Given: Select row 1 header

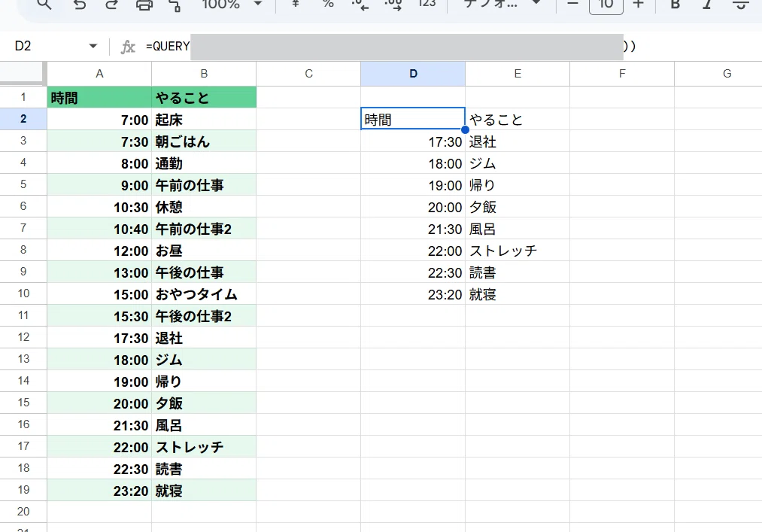Looking at the screenshot, I should click(23, 97).
